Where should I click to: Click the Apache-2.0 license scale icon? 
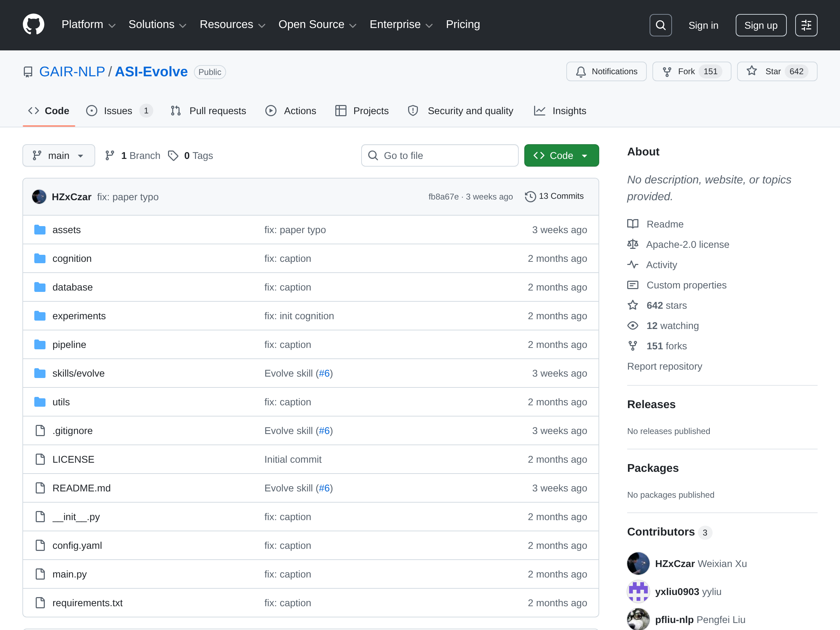[633, 244]
